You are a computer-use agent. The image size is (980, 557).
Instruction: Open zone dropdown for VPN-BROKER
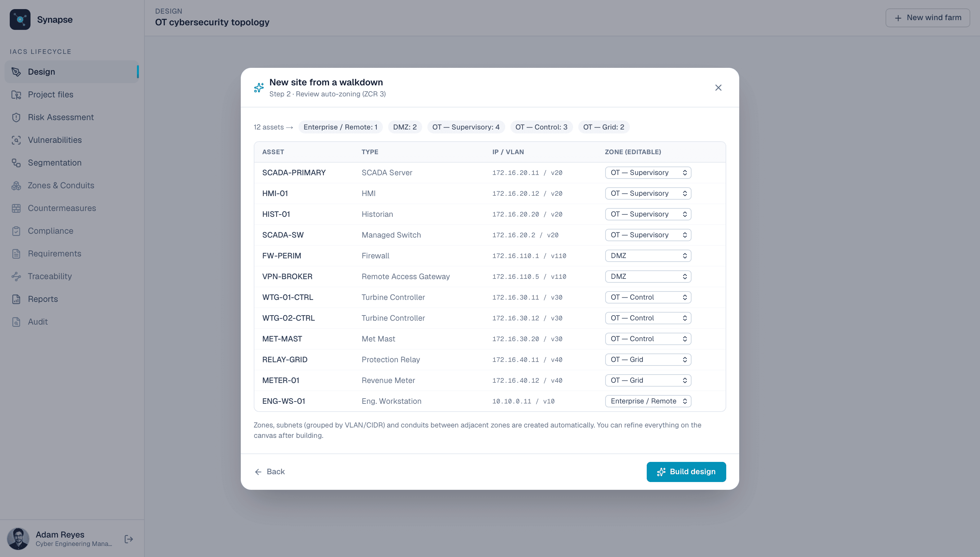pos(648,277)
